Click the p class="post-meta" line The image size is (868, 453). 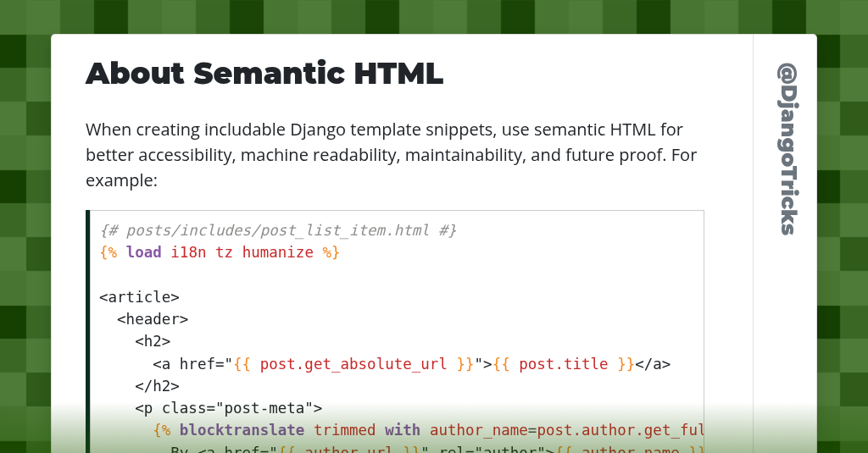pos(229,408)
